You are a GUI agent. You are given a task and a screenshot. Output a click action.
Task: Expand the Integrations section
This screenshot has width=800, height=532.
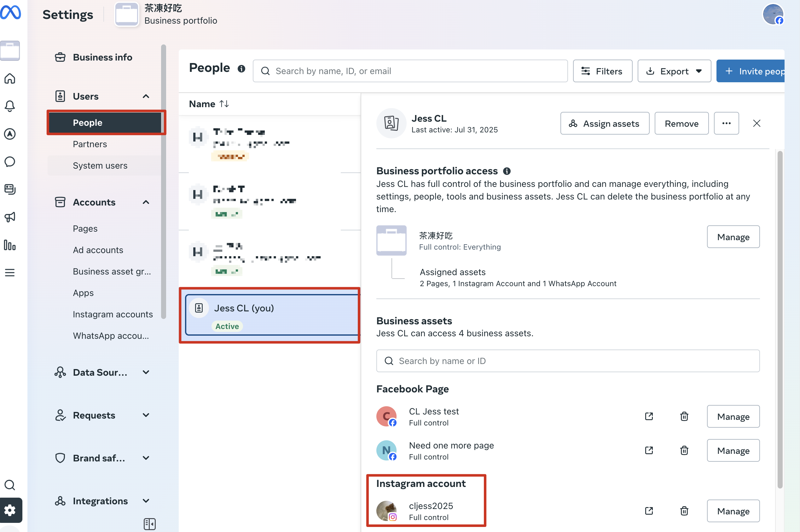click(146, 501)
